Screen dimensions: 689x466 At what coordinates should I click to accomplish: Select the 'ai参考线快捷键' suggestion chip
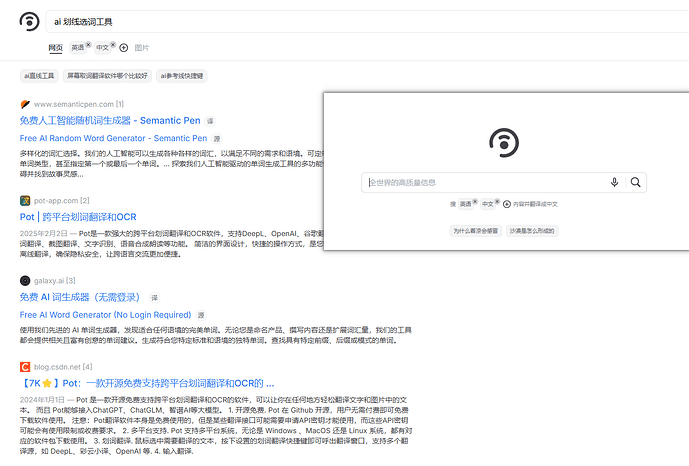(182, 76)
